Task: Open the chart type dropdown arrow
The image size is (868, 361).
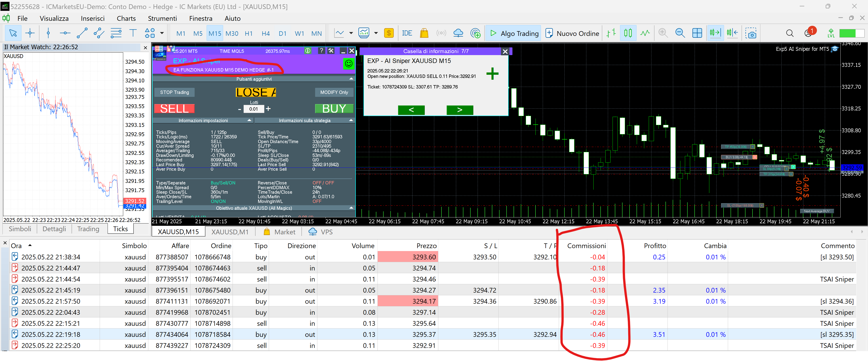Action: pyautogui.click(x=351, y=33)
